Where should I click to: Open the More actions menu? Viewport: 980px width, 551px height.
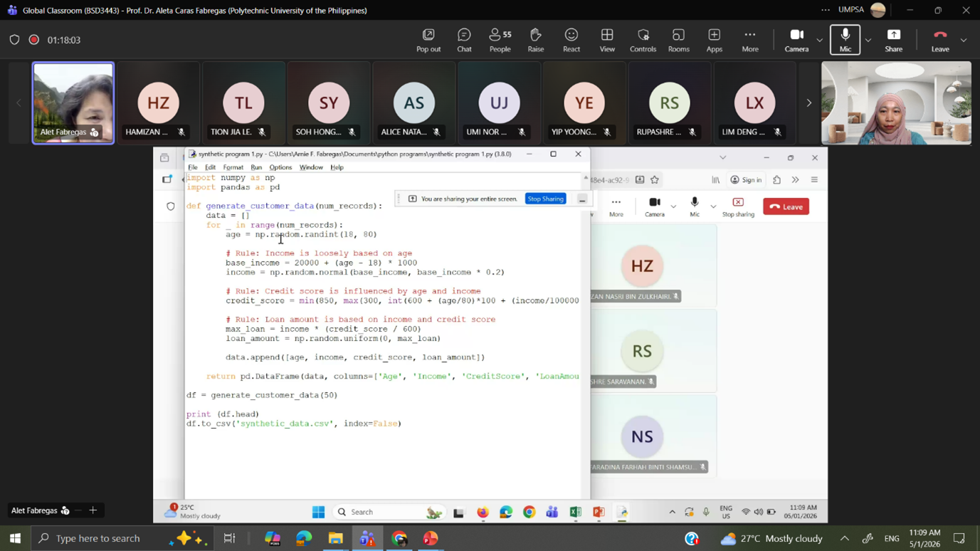(749, 40)
